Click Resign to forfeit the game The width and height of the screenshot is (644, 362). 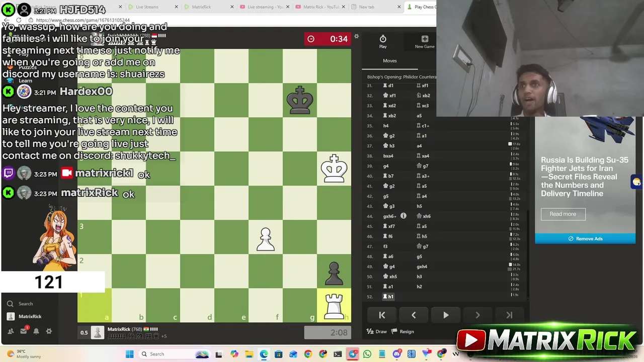tap(403, 331)
